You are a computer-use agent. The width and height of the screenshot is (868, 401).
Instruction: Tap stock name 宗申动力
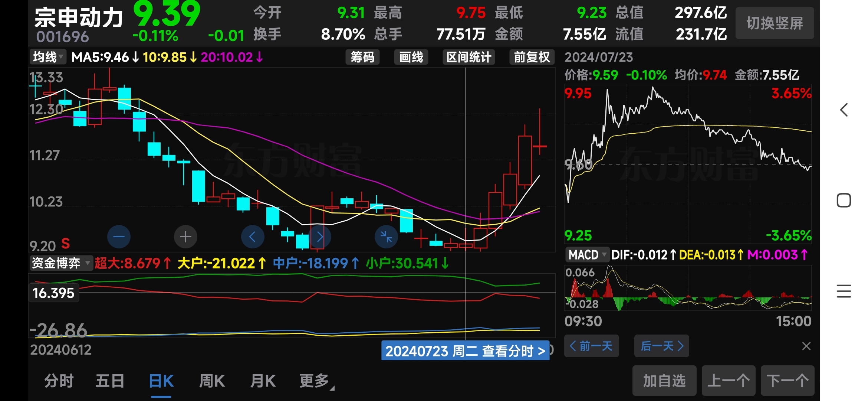pyautogui.click(x=79, y=17)
